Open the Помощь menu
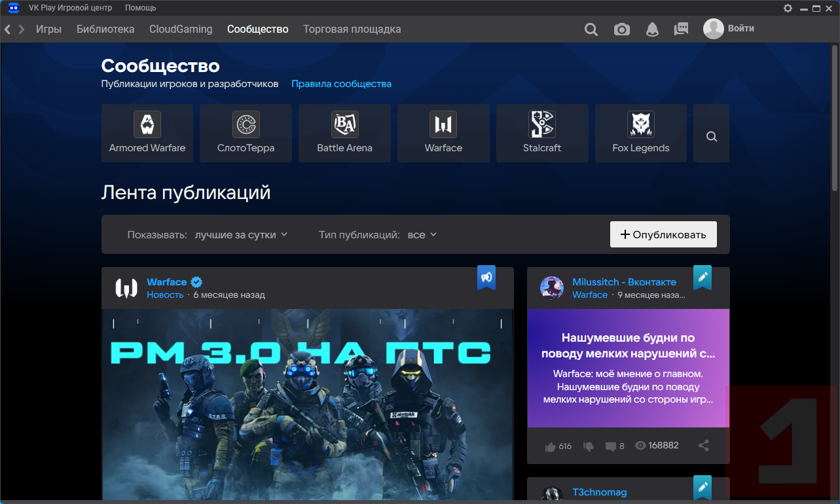 (141, 8)
